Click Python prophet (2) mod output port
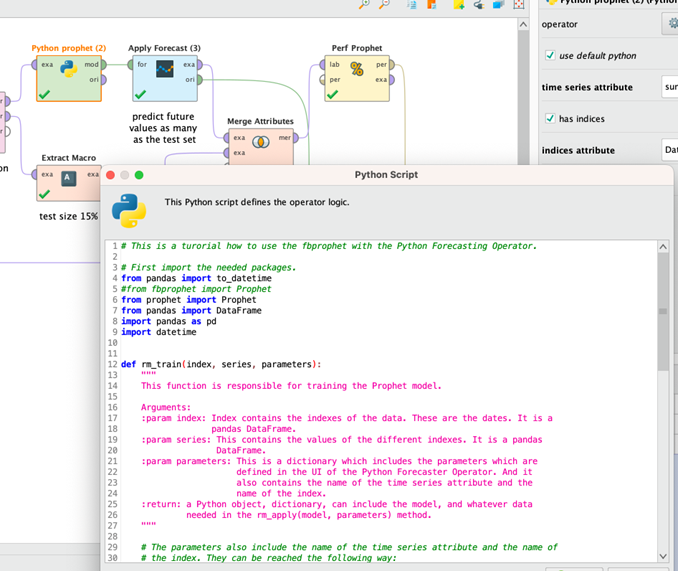The image size is (678, 571). [103, 64]
